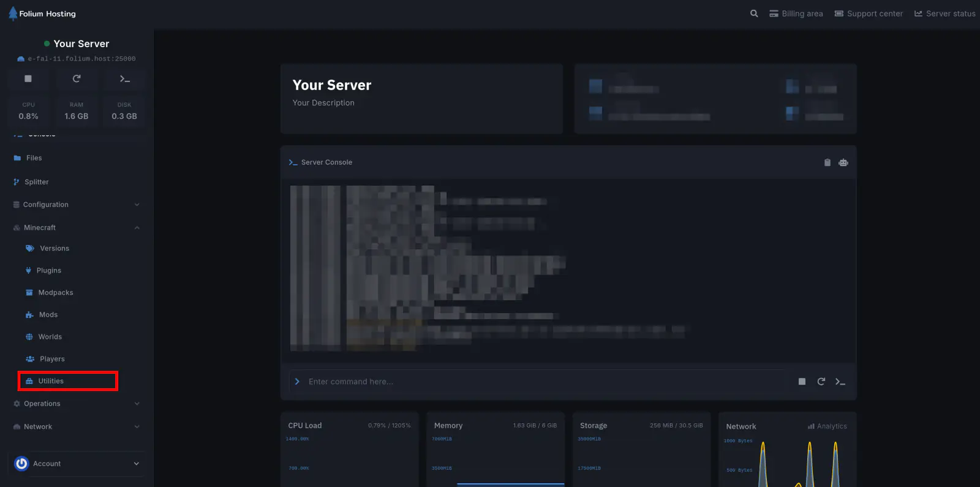The width and height of the screenshot is (980, 487).
Task: Open the Billing area link
Action: 796,13
